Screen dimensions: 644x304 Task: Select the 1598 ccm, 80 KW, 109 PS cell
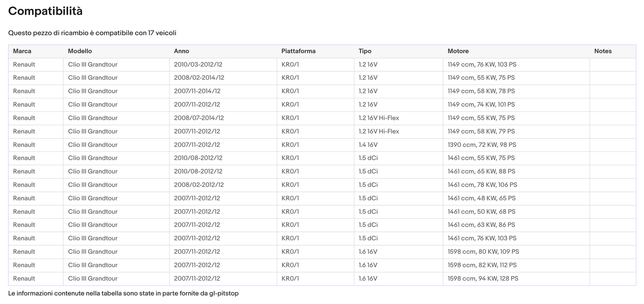click(483, 252)
